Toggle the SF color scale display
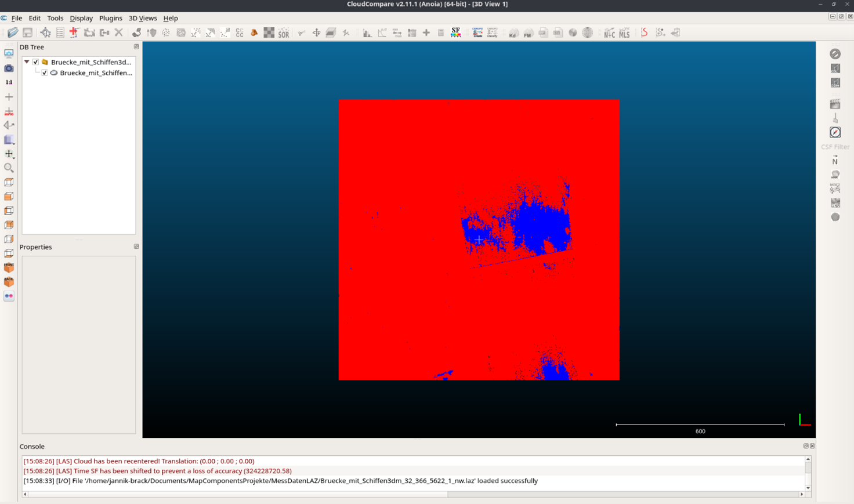854x504 pixels. (455, 32)
